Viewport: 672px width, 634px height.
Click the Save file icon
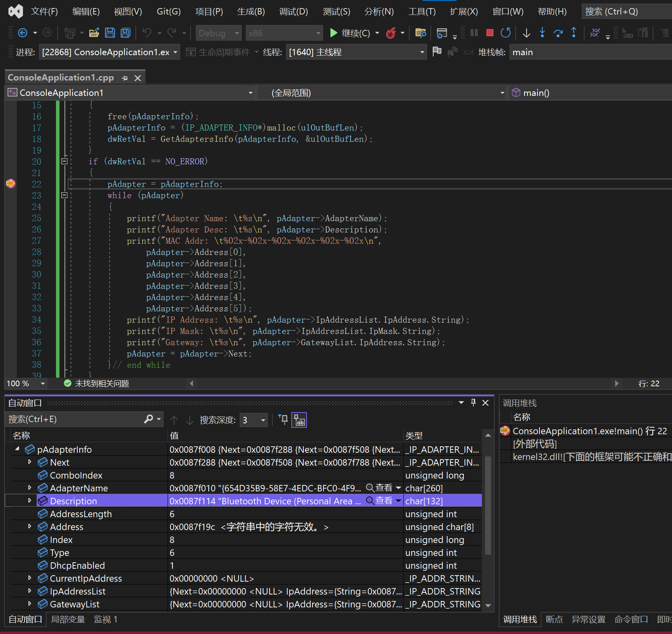point(110,33)
